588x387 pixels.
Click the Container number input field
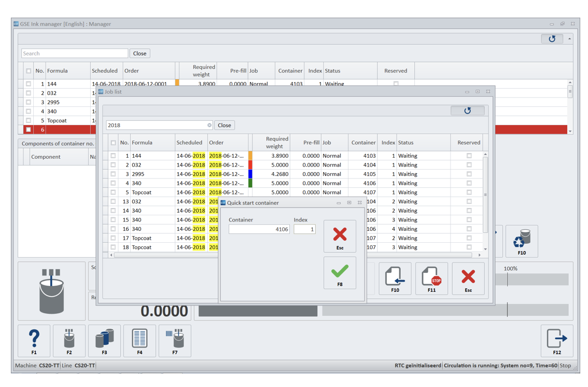coord(259,229)
